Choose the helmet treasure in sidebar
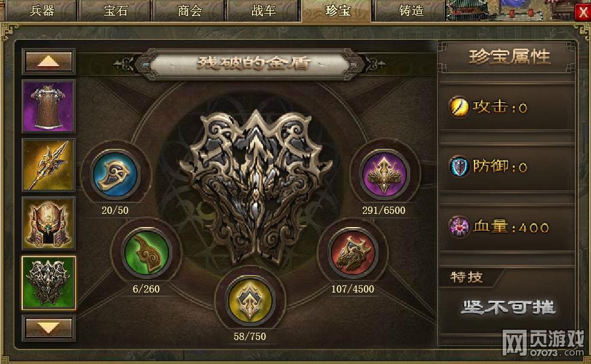This screenshot has width=591, height=364. 49,223
